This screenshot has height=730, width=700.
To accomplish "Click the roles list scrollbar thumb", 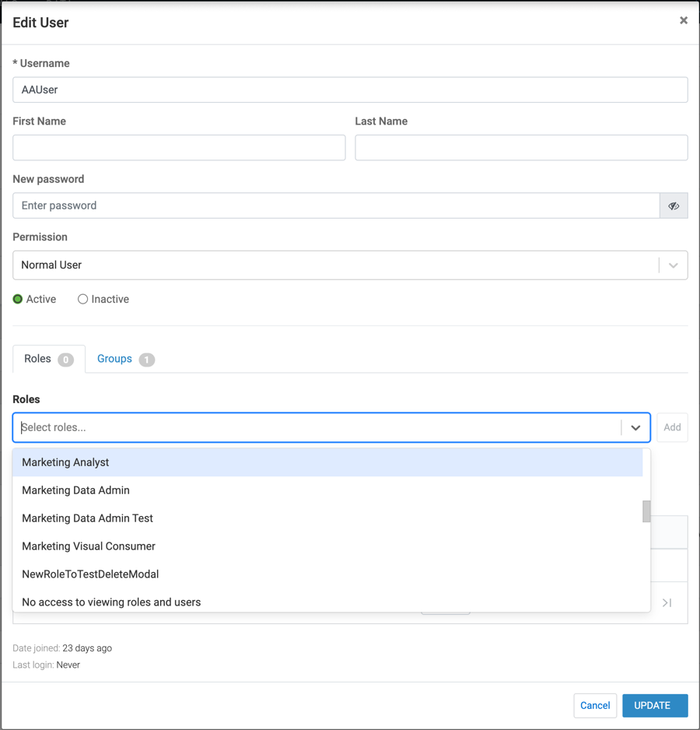I will (x=646, y=511).
